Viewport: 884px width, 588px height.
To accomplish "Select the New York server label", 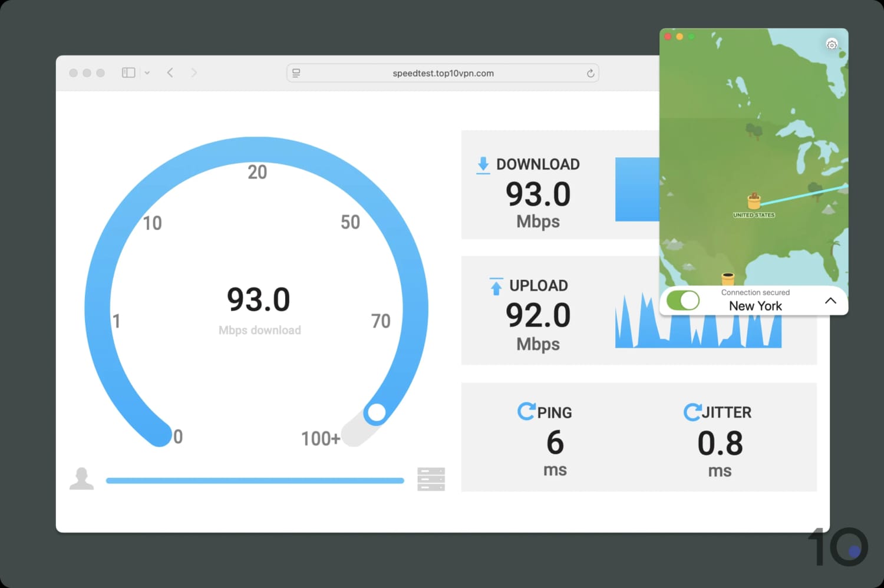I will 755,306.
